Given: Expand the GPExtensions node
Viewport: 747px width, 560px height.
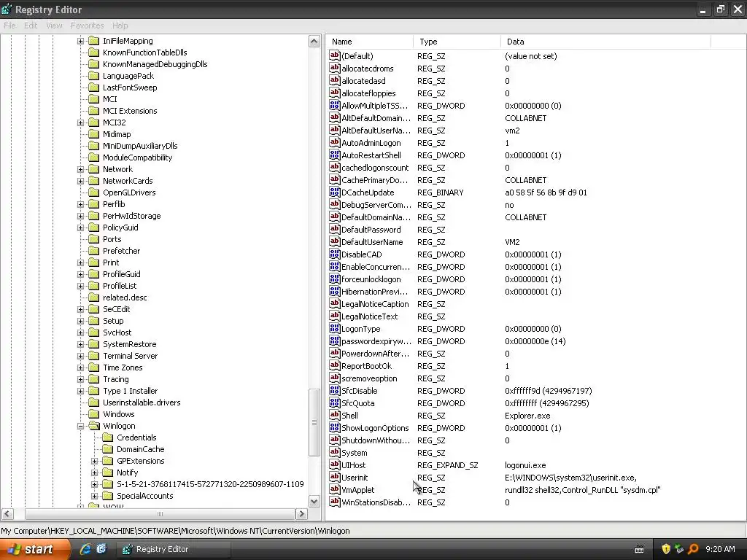Looking at the screenshot, I should [94, 461].
